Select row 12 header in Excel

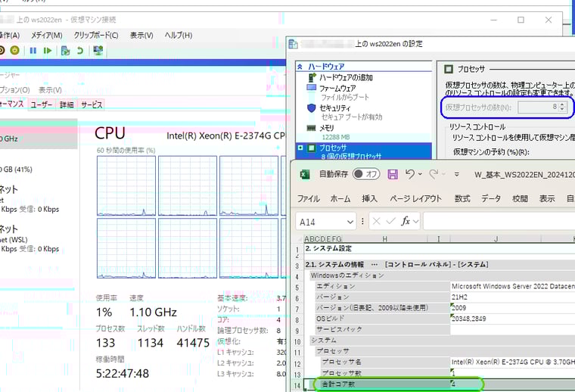(297, 364)
